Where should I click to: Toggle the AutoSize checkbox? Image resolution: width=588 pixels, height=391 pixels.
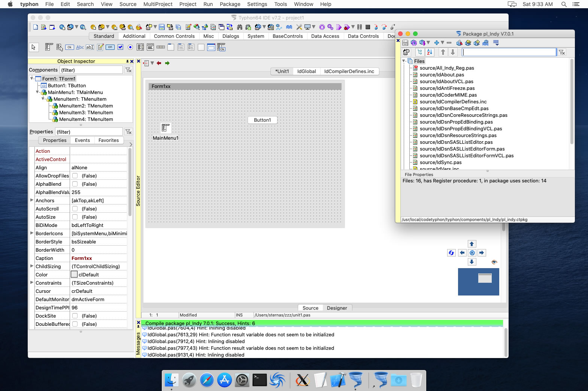click(x=75, y=217)
